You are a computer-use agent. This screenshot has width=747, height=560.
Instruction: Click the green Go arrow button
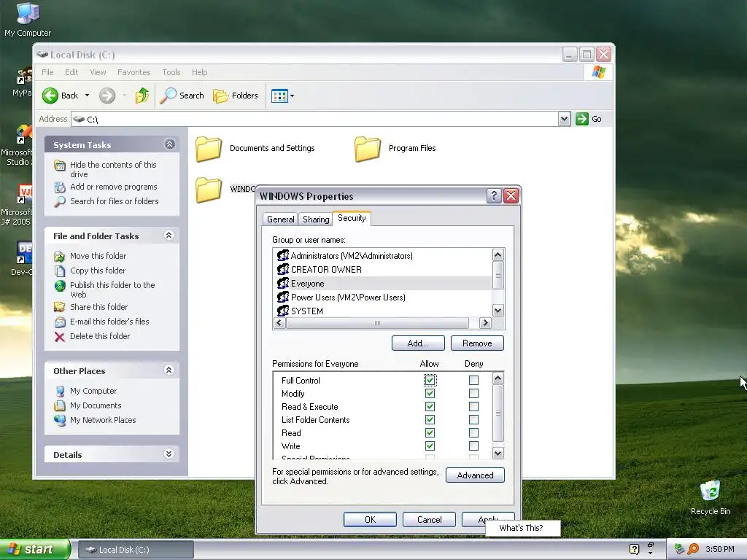[581, 119]
